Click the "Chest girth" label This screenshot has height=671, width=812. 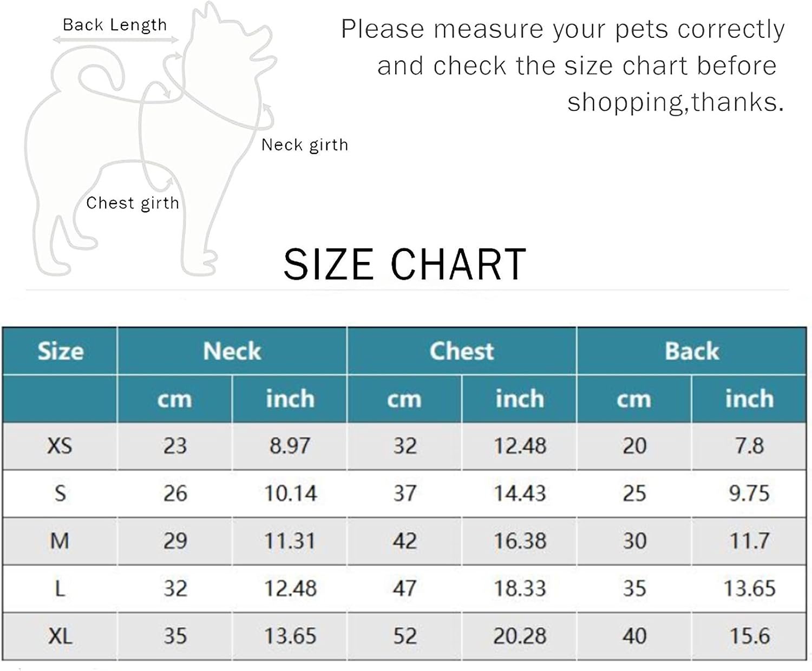[x=133, y=203]
